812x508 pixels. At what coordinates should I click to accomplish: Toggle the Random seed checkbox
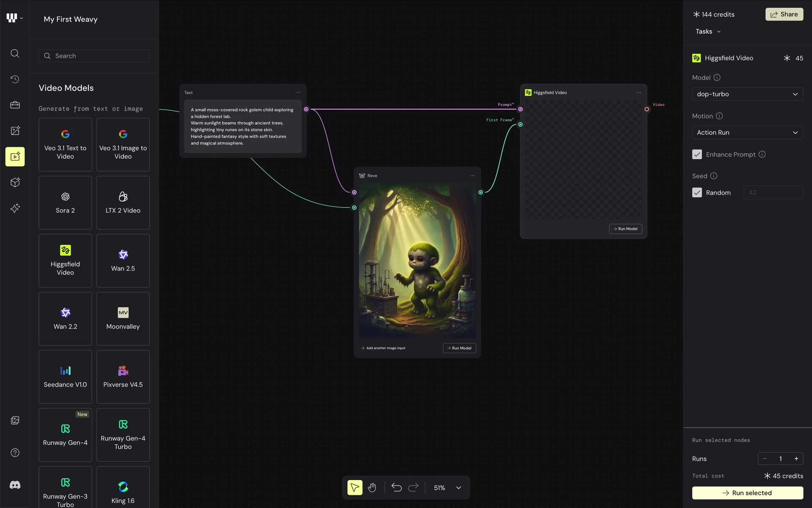697,193
